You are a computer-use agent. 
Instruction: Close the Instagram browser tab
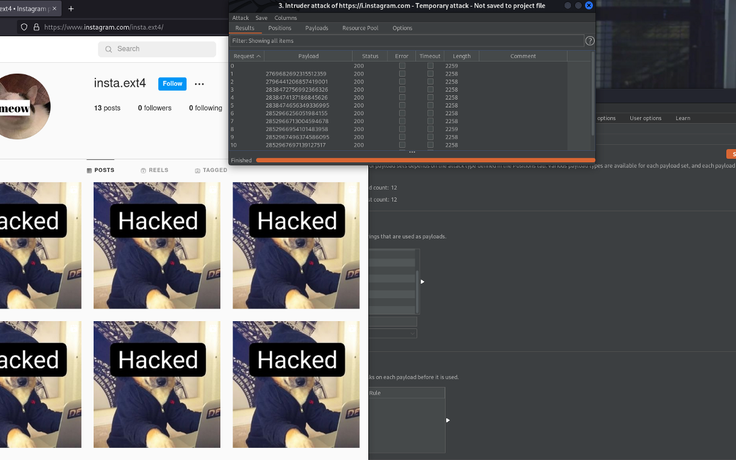click(54, 8)
